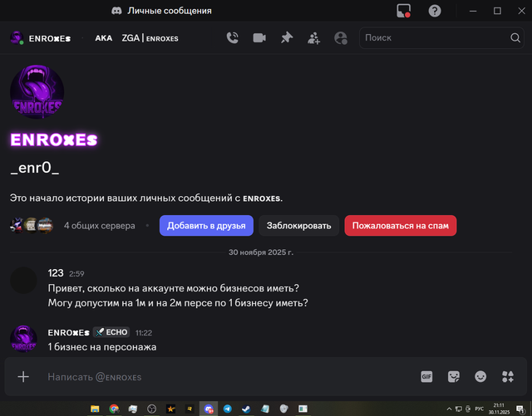Click the plus attachment button
Screen dimensions: 532x416
point(23,377)
